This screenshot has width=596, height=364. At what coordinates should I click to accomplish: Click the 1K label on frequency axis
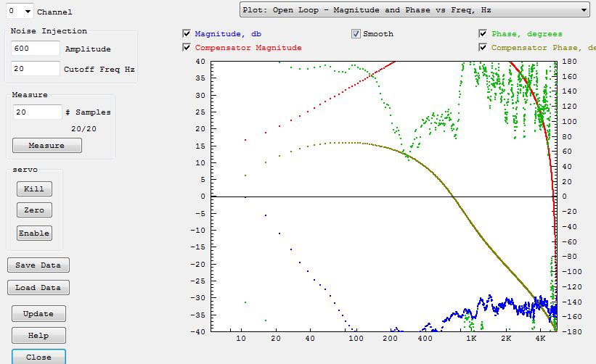point(471,339)
